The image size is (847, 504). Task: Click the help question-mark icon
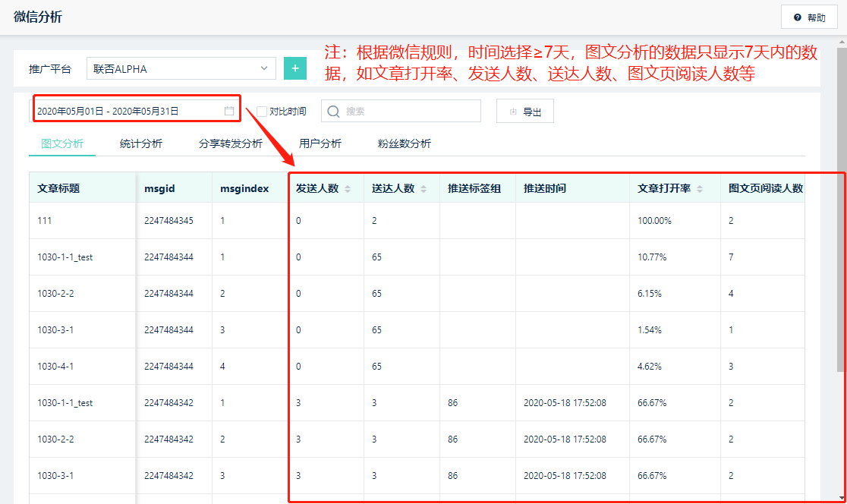point(798,17)
